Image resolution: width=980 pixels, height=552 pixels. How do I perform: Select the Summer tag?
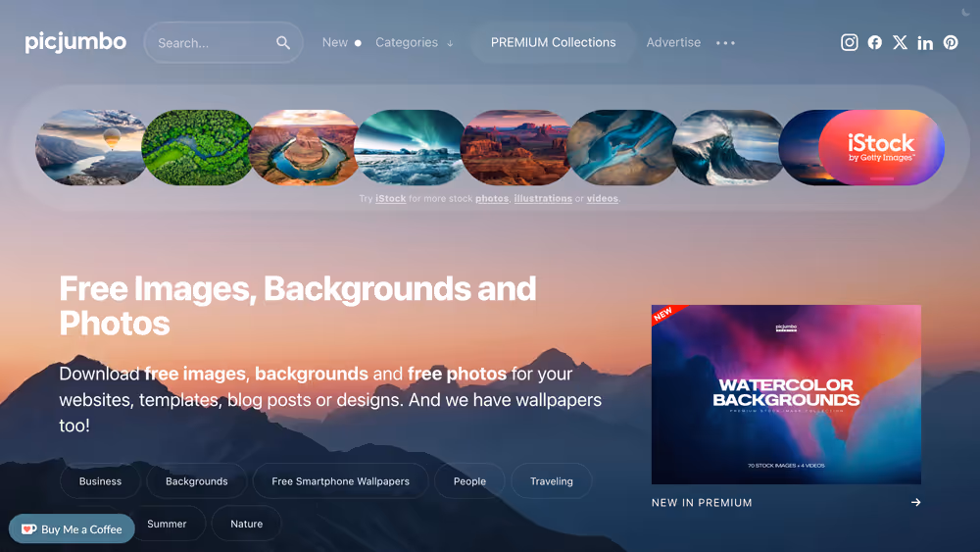click(x=167, y=524)
